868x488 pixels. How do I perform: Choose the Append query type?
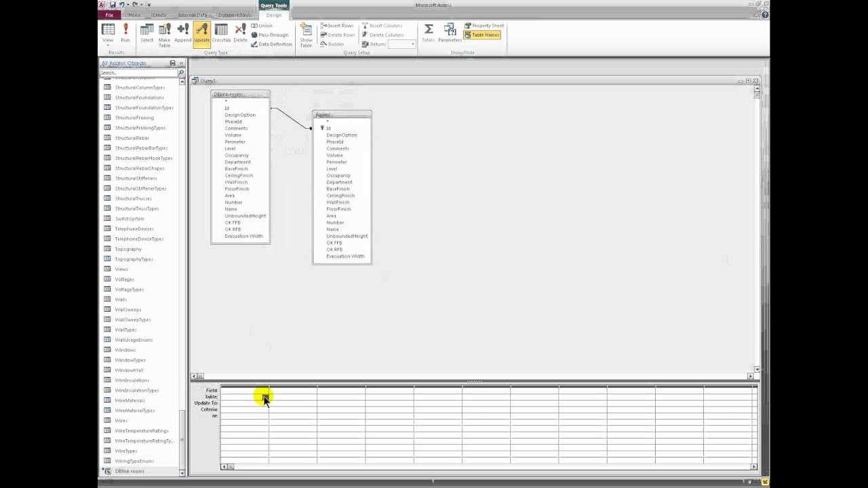click(x=182, y=33)
